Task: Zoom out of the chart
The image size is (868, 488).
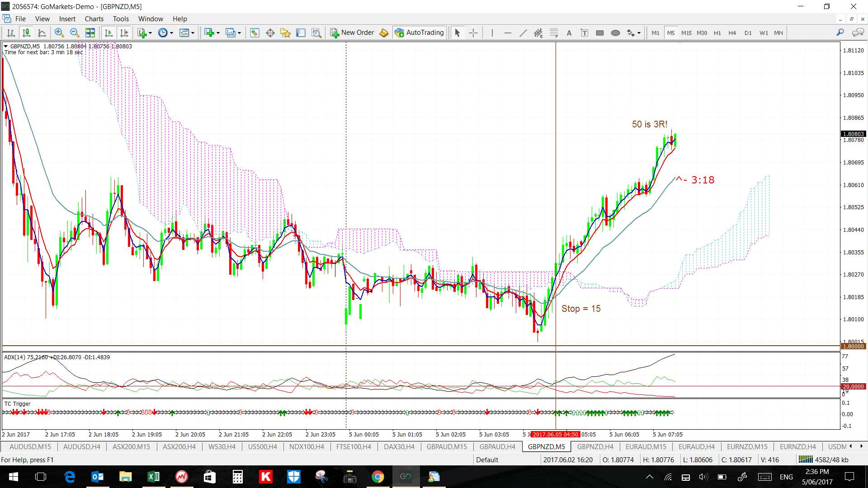Action: pos(75,33)
